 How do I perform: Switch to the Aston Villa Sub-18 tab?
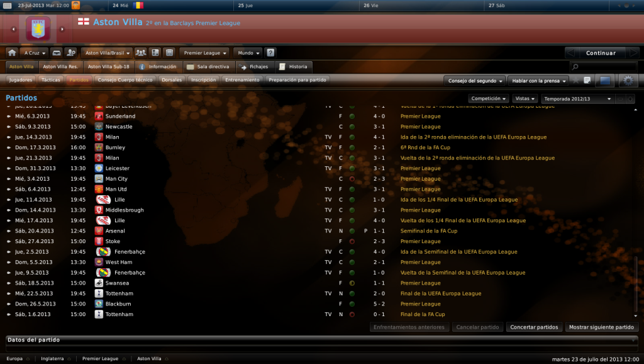point(108,67)
